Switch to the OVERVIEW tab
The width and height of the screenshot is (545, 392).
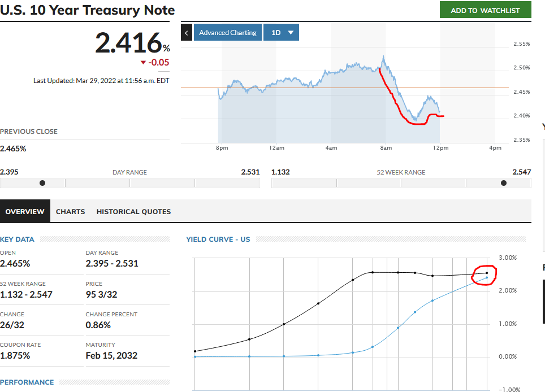[x=25, y=211]
